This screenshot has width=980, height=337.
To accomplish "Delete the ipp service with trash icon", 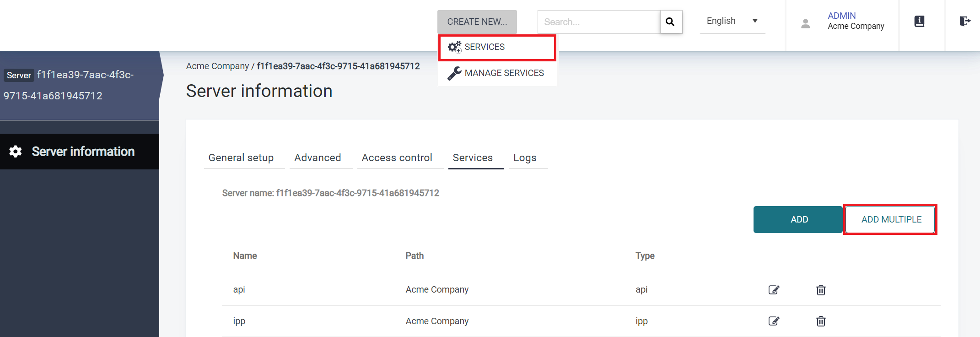I will 821,321.
